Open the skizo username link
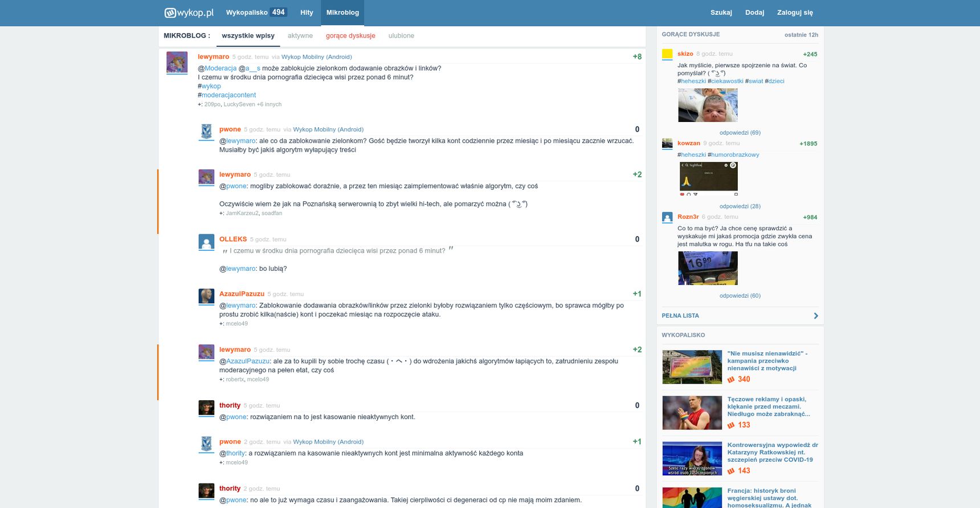Screen dimensions: 980x508 (685, 54)
